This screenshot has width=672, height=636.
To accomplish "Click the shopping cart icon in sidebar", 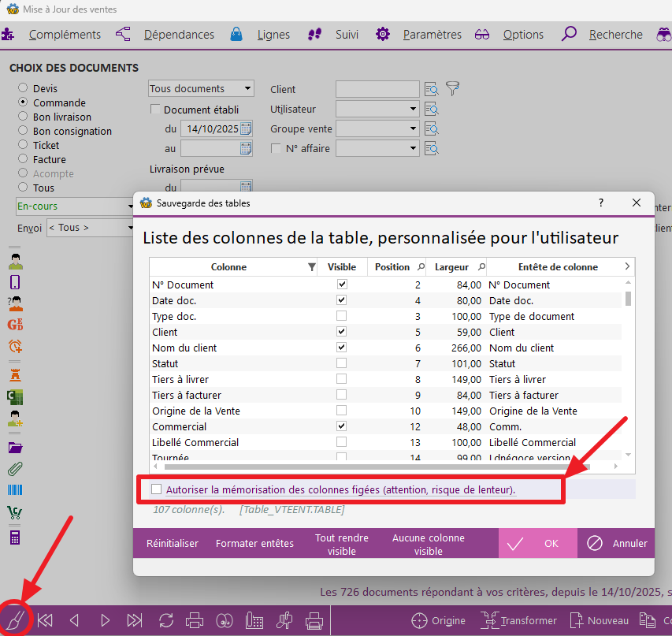I will [x=15, y=513].
